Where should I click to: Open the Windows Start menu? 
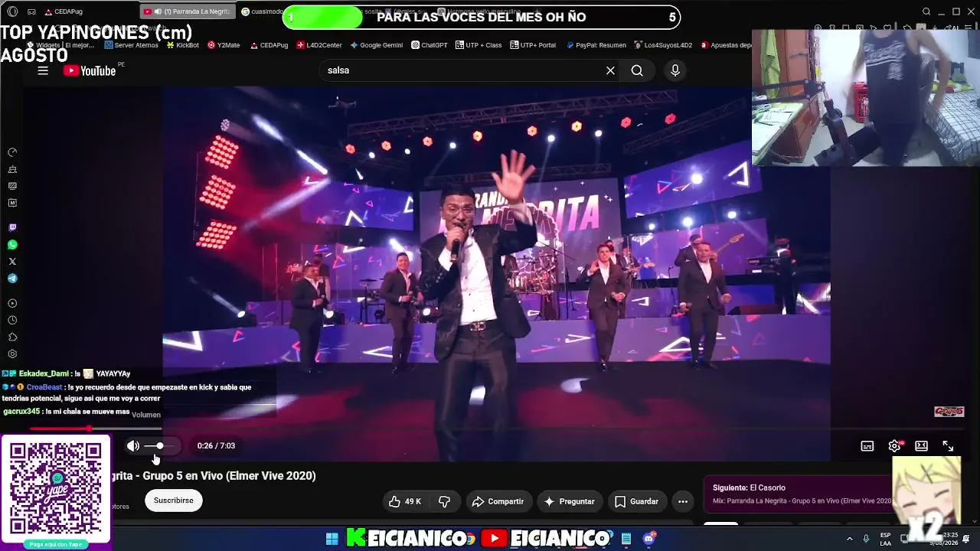point(332,539)
